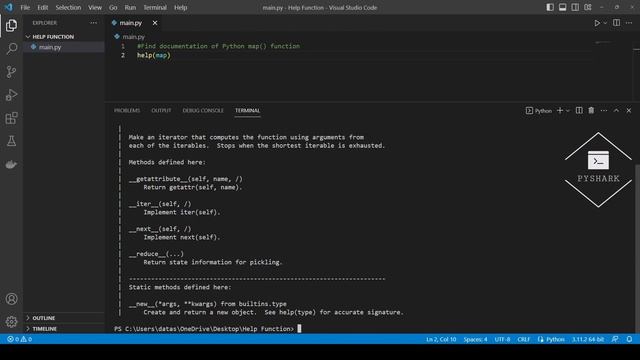
Task: Create a new terminal with plus icon
Action: coord(560,111)
